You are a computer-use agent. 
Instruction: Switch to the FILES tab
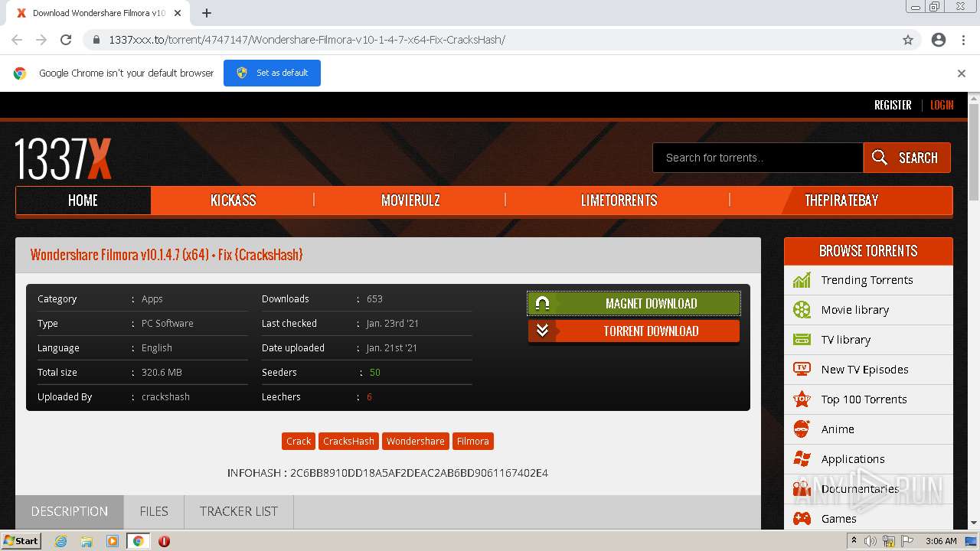[x=154, y=511]
